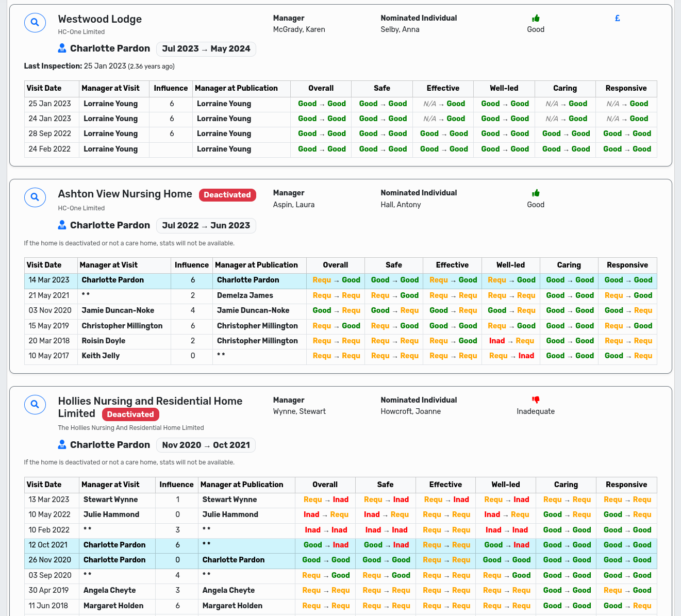681x616 pixels.
Task: Click Christopher Millington in the 15 May 2019 row
Action: pos(122,326)
